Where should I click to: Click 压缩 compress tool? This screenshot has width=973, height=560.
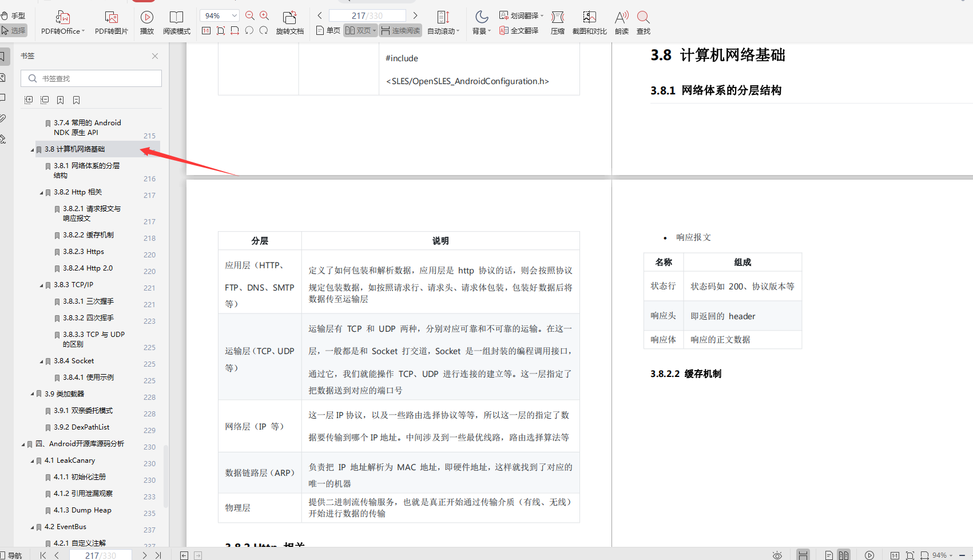[x=558, y=23]
